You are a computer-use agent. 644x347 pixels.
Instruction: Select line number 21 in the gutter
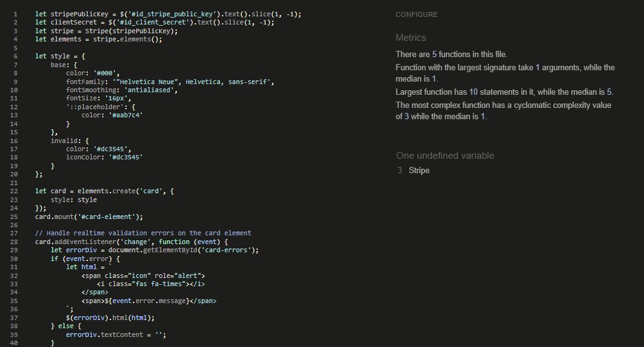coord(14,183)
